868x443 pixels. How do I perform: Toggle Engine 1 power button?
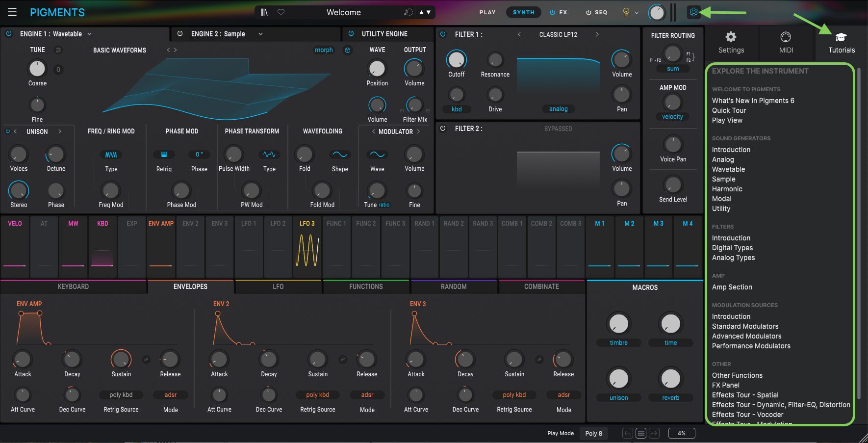click(9, 34)
